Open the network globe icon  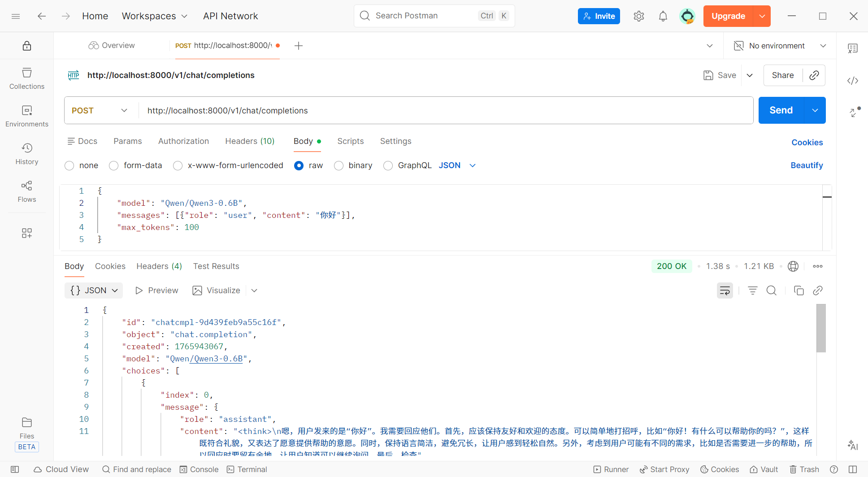coord(793,266)
